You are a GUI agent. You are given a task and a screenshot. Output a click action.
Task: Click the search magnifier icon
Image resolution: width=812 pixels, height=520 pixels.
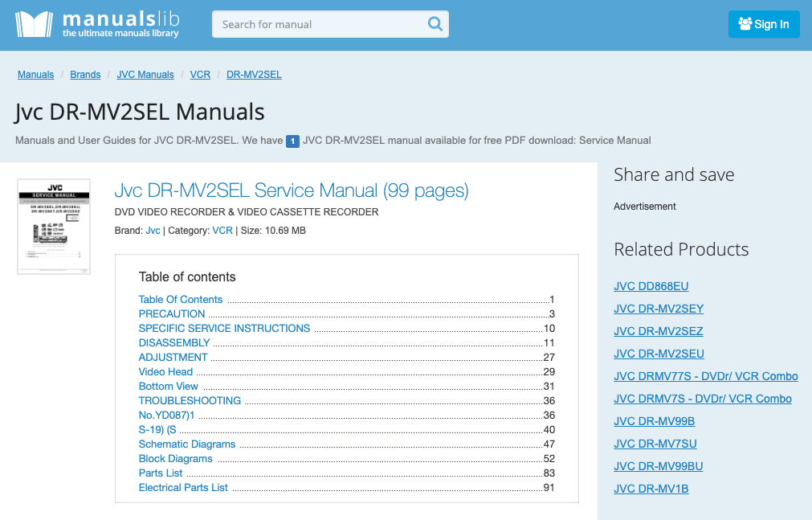click(x=435, y=24)
